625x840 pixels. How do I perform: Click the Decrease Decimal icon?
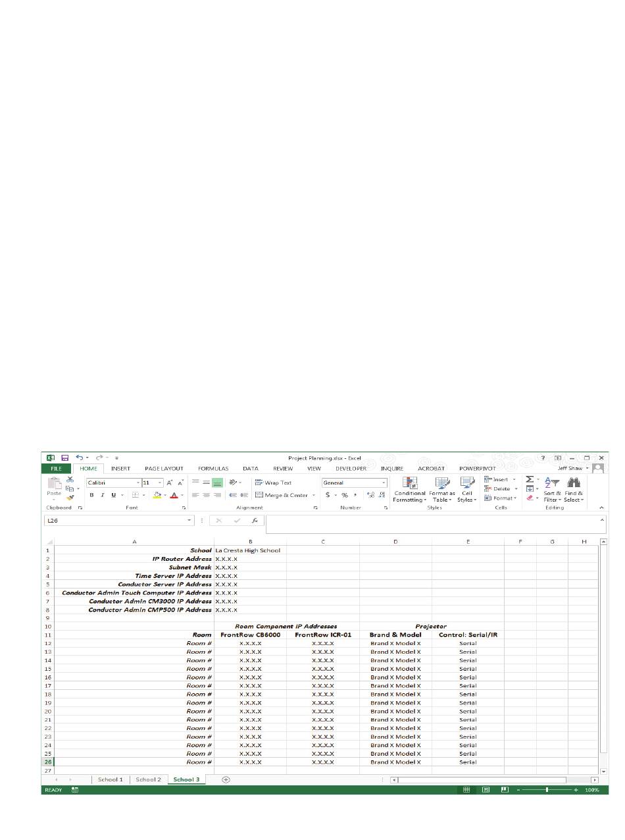382,495
